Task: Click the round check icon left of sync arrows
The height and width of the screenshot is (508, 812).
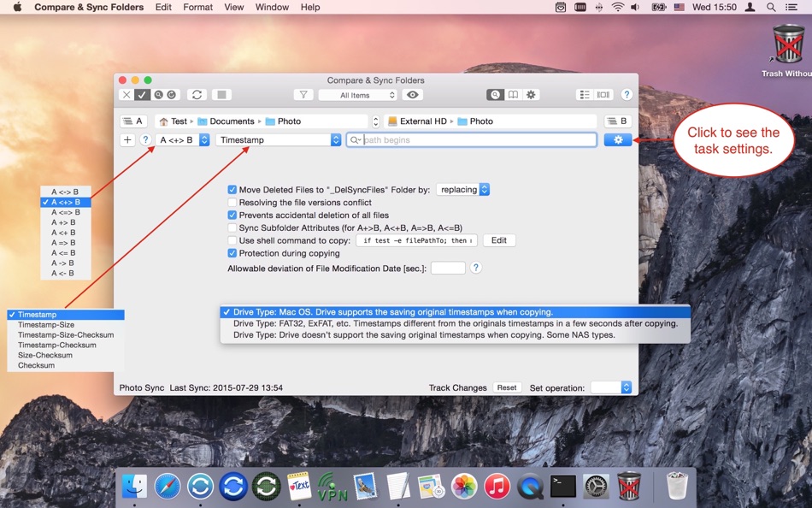Action: click(172, 95)
